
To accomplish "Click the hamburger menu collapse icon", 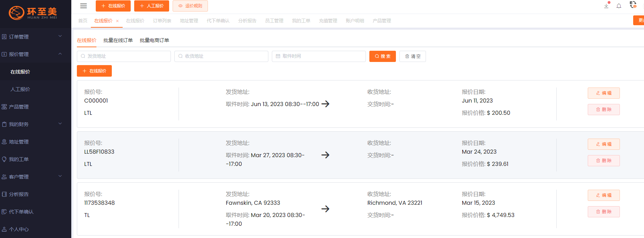I will pyautogui.click(x=84, y=6).
